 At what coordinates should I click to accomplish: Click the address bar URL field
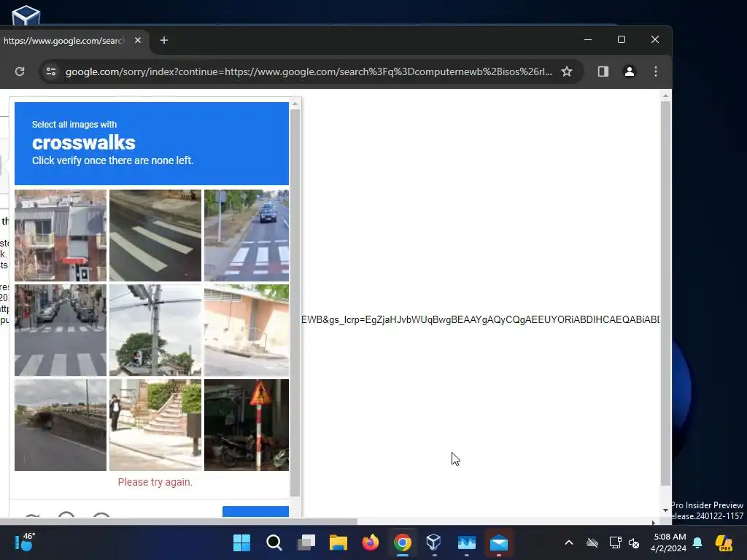(x=309, y=71)
